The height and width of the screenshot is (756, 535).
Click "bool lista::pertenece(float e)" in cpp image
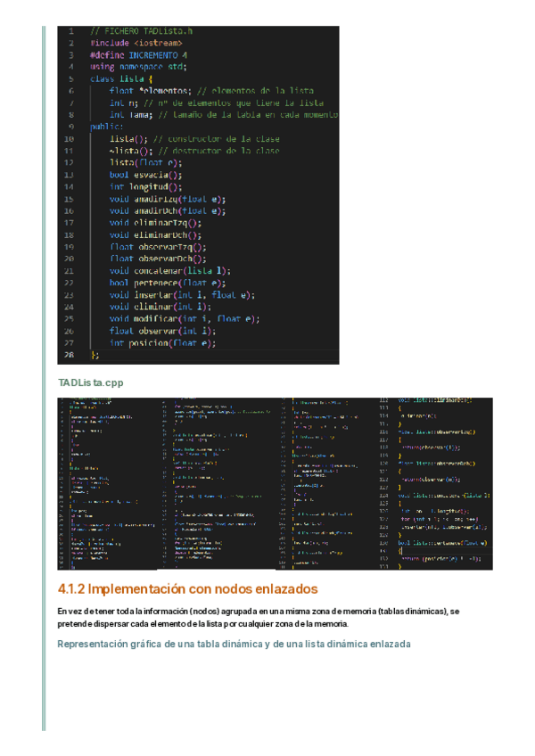tap(442, 543)
